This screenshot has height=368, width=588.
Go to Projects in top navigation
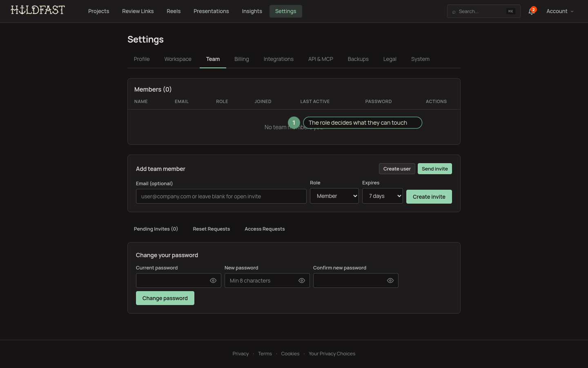(99, 11)
